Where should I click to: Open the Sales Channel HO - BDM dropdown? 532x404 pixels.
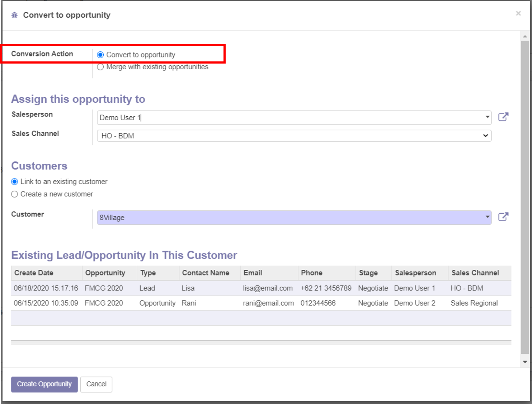point(294,136)
